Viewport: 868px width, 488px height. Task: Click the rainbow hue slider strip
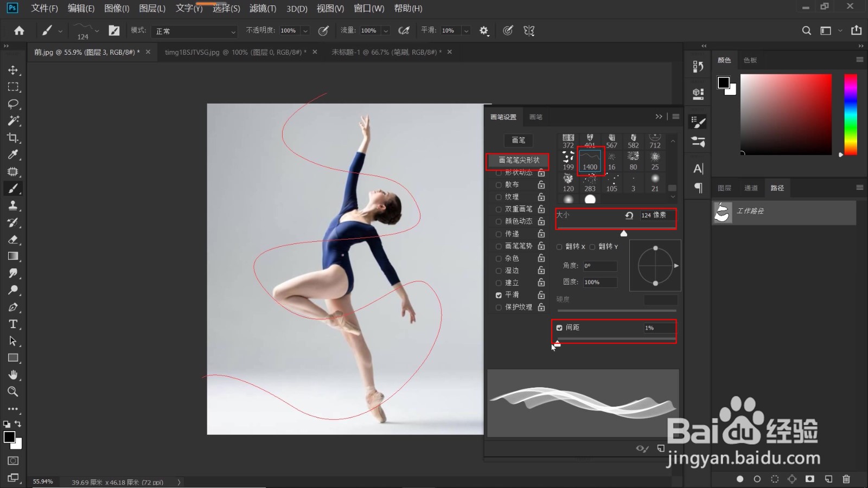851,114
